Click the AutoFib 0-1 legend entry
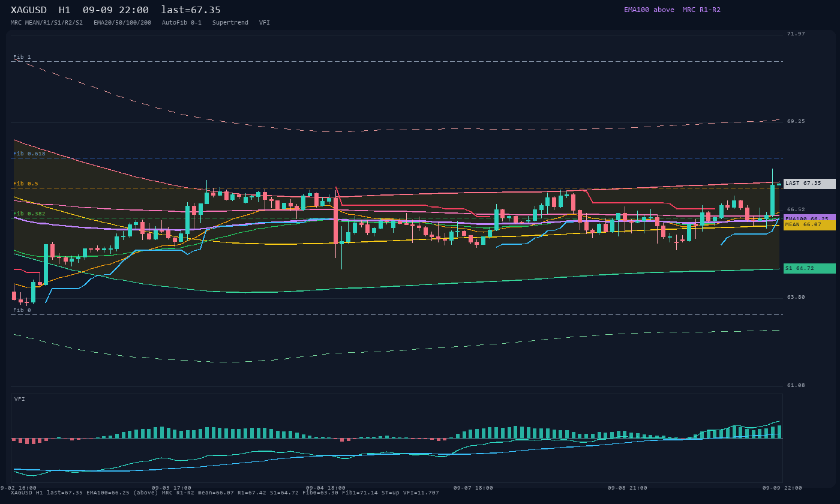Viewport: 840px width, 504px height. [x=182, y=23]
